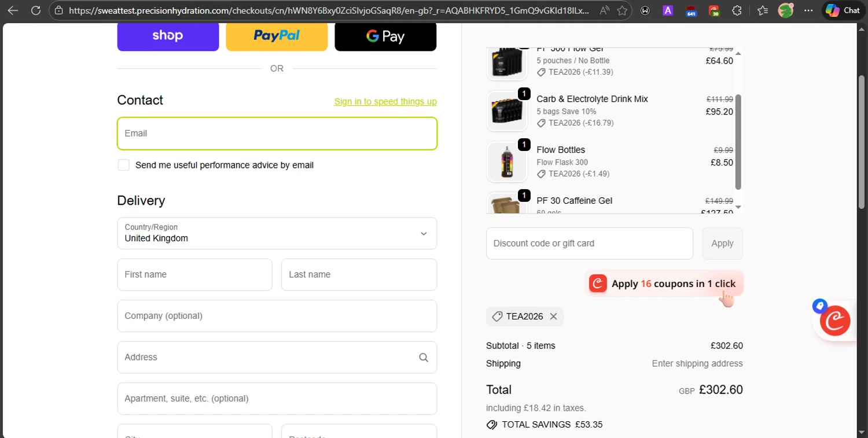Click the Flow Bottles product thumbnail
Viewport: 868px width, 438px height.
(507, 162)
